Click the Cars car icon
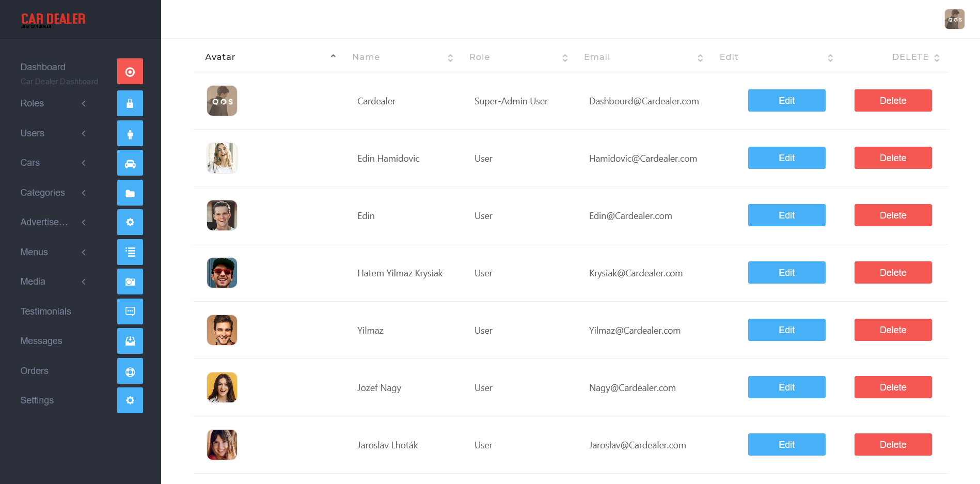 click(130, 163)
